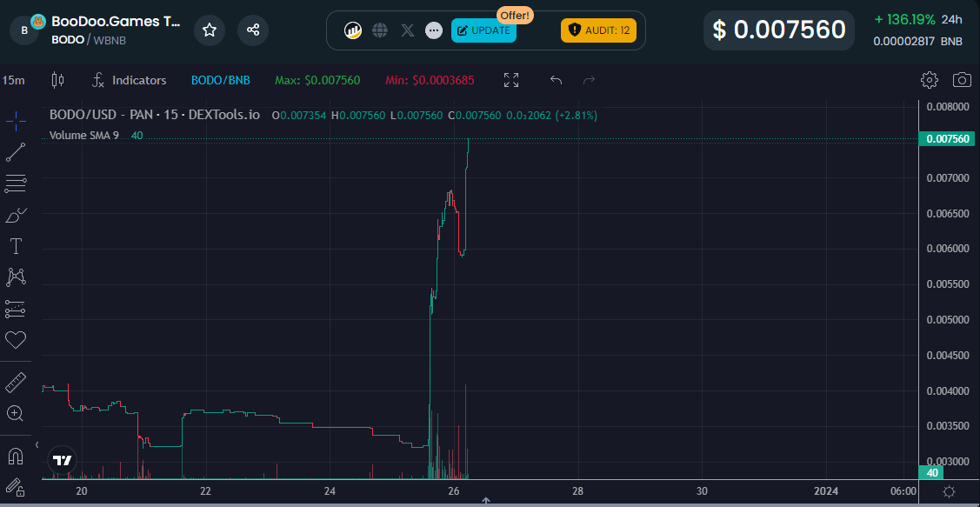Click the Max: $0.007560 label

click(317, 80)
